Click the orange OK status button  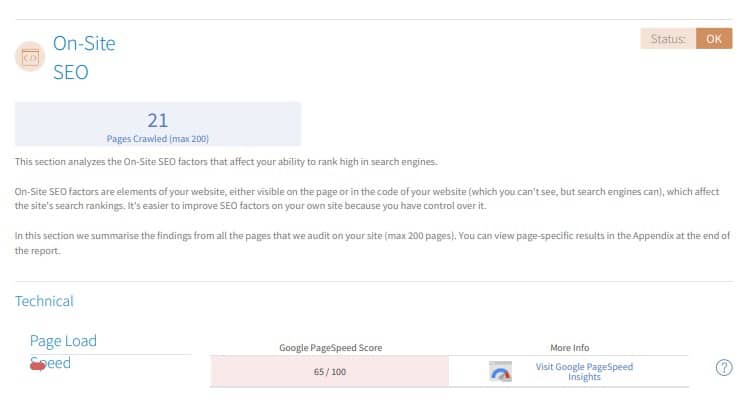(714, 39)
